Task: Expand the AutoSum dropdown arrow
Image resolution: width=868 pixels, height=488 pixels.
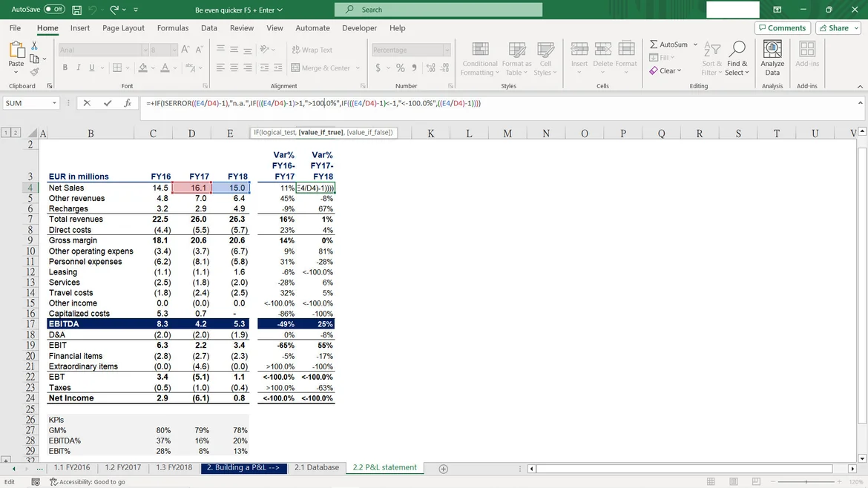Action: click(695, 44)
